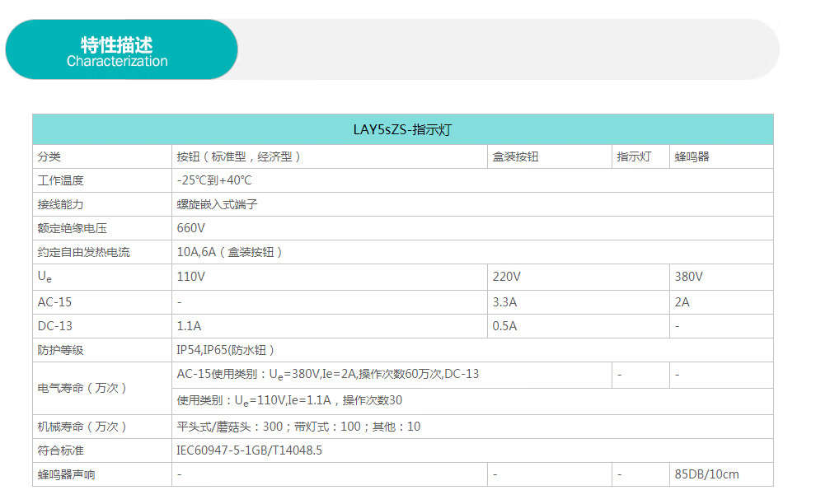This screenshot has width=816, height=504.
Task: Select the 指示灯 category cell
Action: pos(640,156)
